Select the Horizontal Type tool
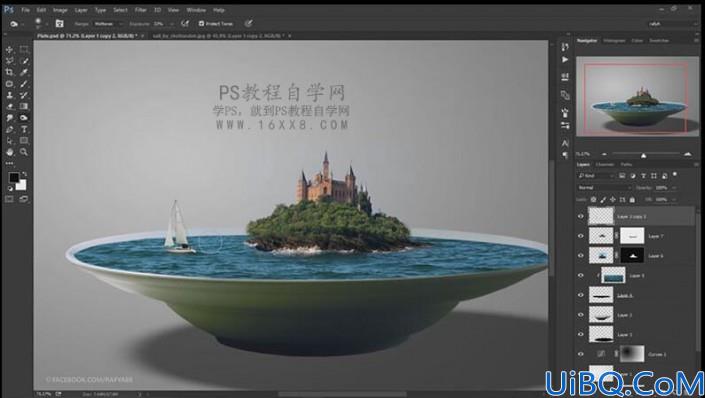This screenshot has height=398, width=705. coord(24,130)
